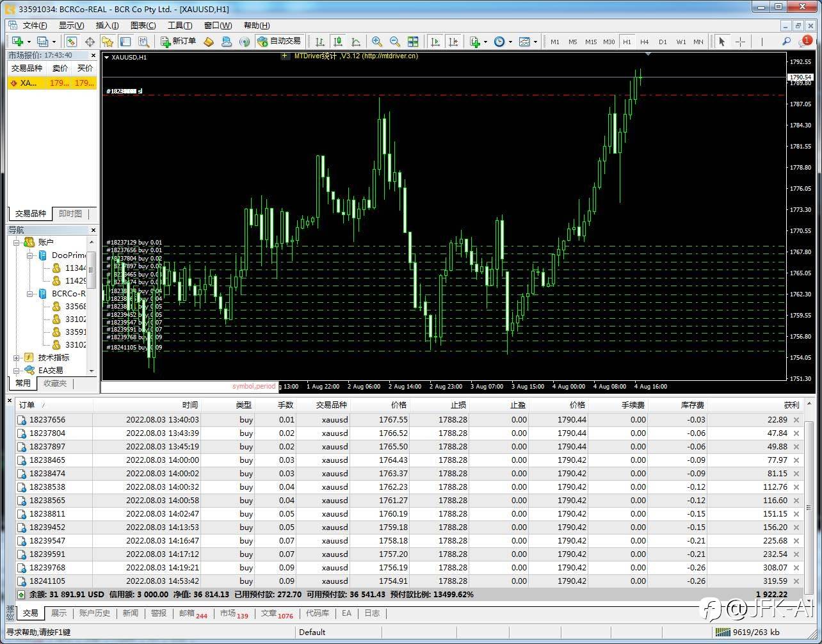Select the H4 timeframe button
The width and height of the screenshot is (822, 644).
click(x=644, y=42)
